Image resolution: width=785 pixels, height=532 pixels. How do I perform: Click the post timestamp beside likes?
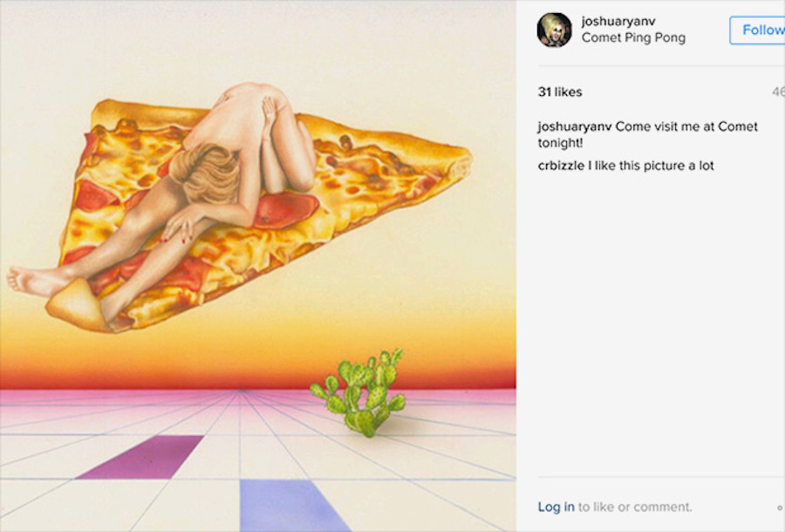pyautogui.click(x=779, y=92)
